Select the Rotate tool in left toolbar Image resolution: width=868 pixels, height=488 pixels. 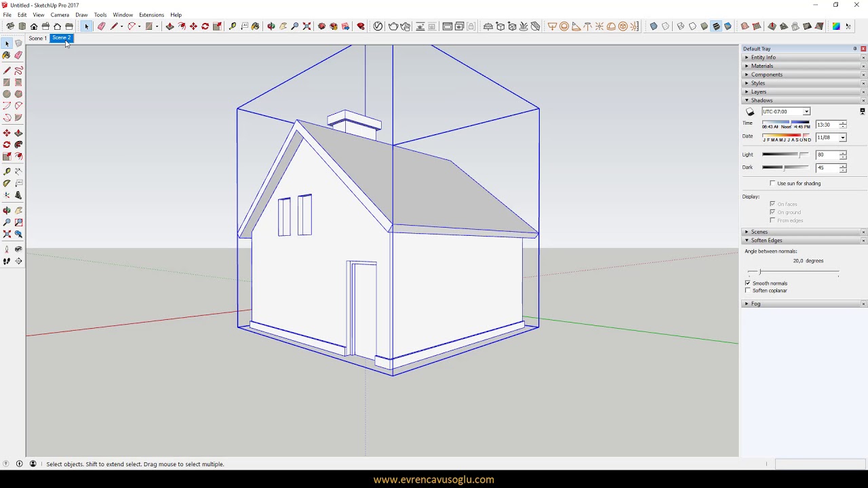tap(7, 145)
